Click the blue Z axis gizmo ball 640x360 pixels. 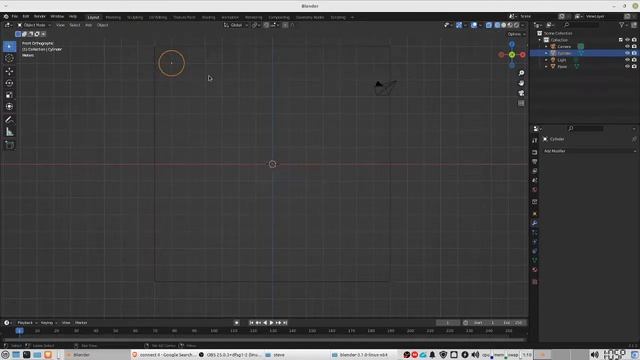(512, 44)
